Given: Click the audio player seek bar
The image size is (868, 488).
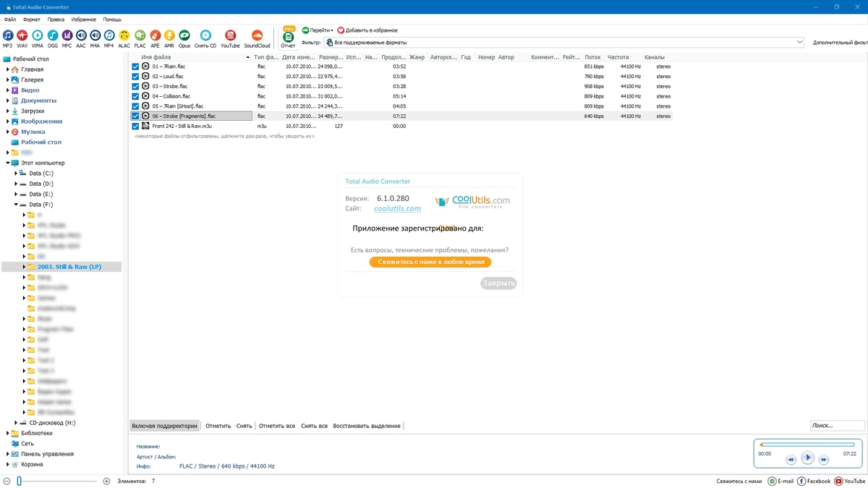Looking at the screenshot, I should pyautogui.click(x=807, y=445).
